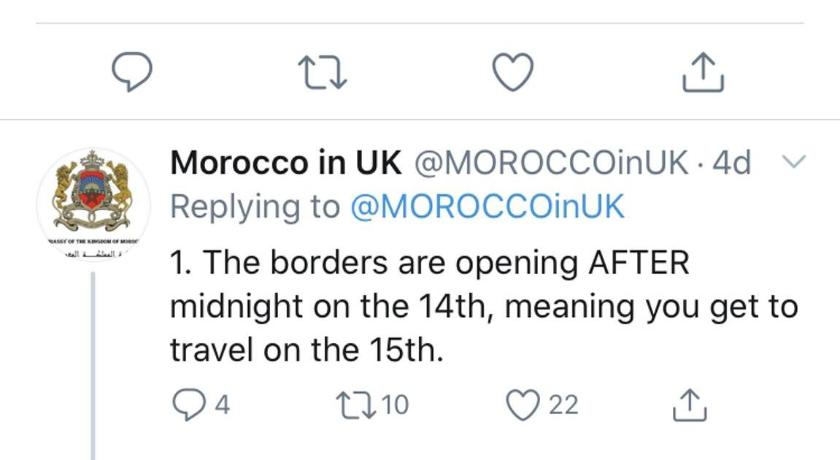840x460 pixels.
Task: Open the Morocco embassy profile avatar
Action: [x=92, y=198]
